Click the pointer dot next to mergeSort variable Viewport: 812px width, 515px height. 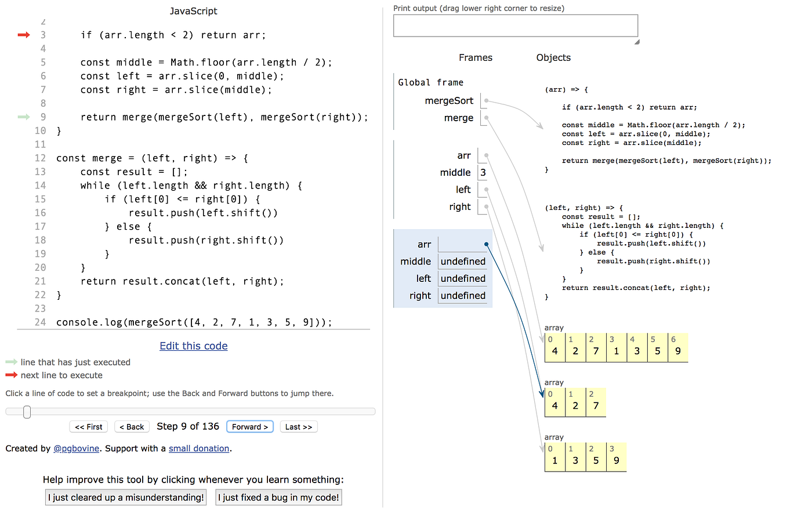tap(485, 100)
